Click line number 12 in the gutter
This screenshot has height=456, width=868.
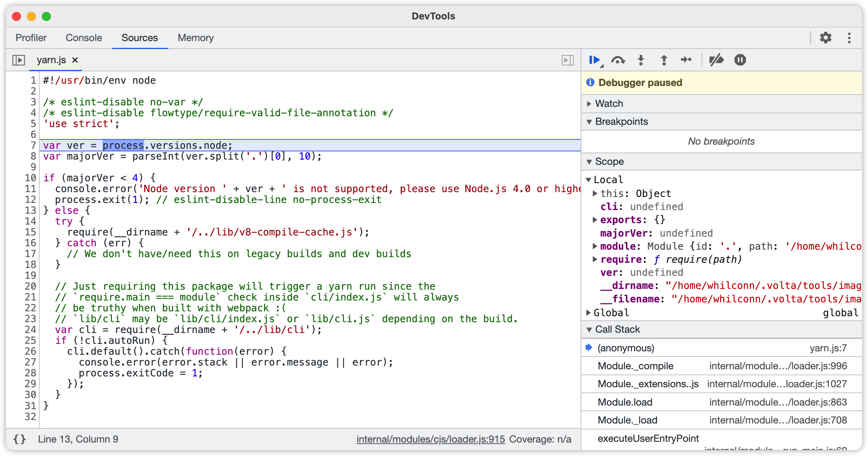30,200
